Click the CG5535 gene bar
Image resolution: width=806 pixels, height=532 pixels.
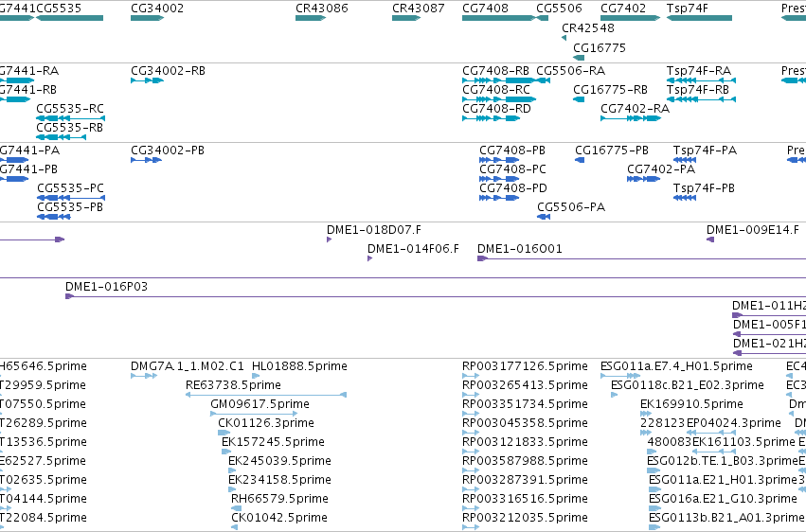click(x=70, y=18)
